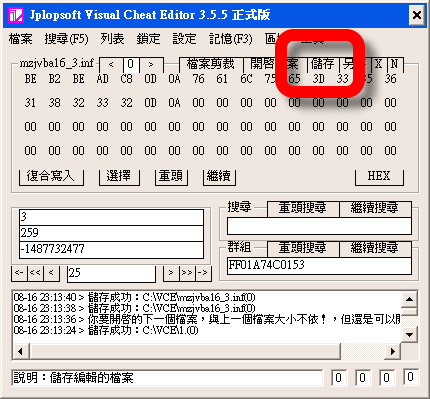Click 重頭搜尋 in the 搜尋 group
This screenshot has width=430, height=399.
303,209
